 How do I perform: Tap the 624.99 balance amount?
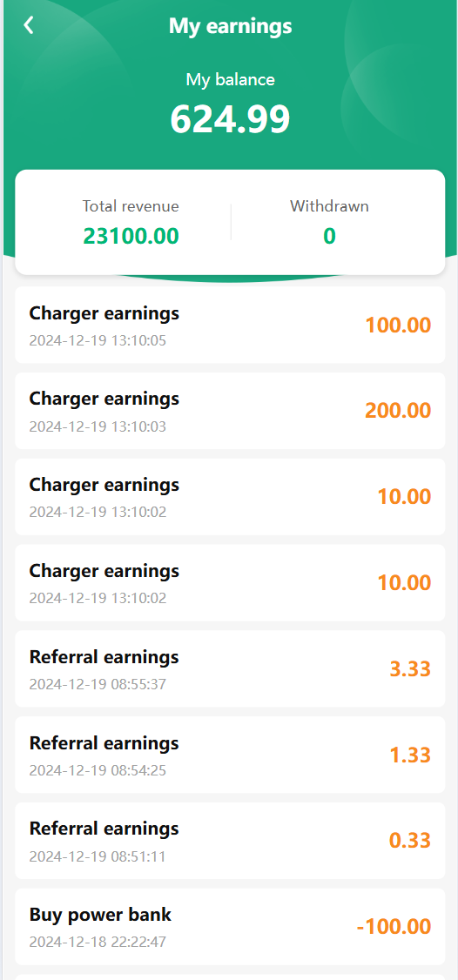(230, 118)
